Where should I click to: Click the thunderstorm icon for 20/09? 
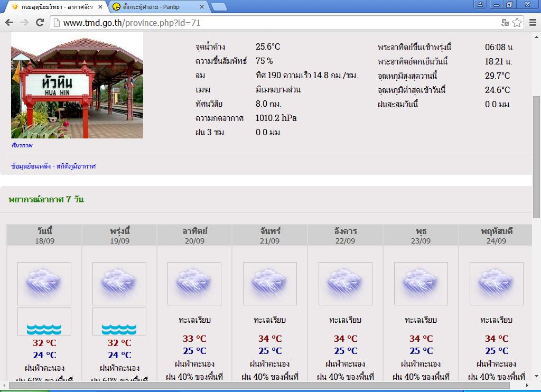[x=194, y=284]
